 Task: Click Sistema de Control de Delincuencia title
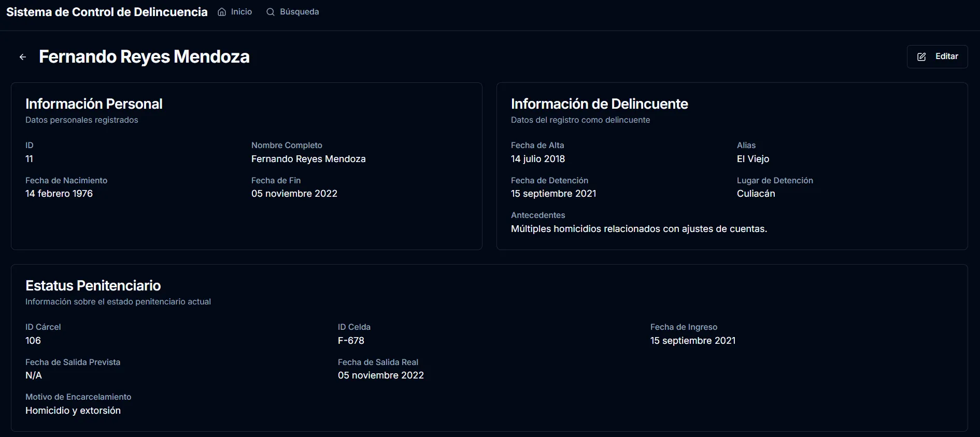pos(107,12)
